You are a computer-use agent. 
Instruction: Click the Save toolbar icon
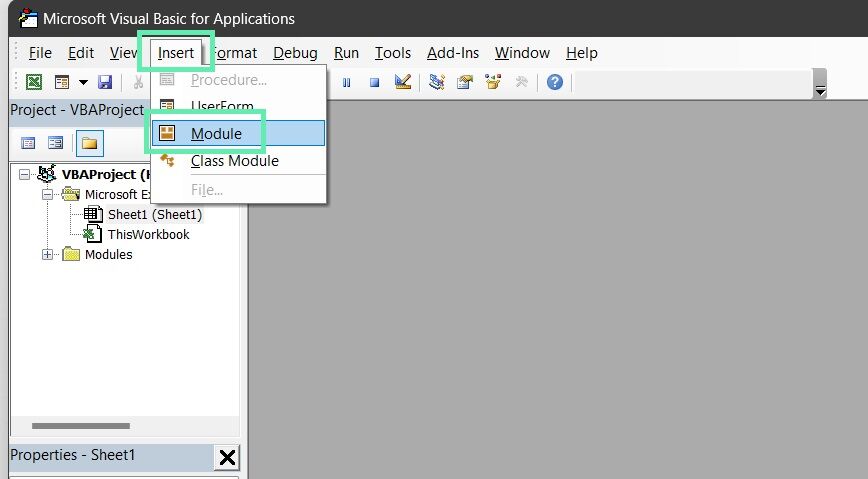coord(105,82)
